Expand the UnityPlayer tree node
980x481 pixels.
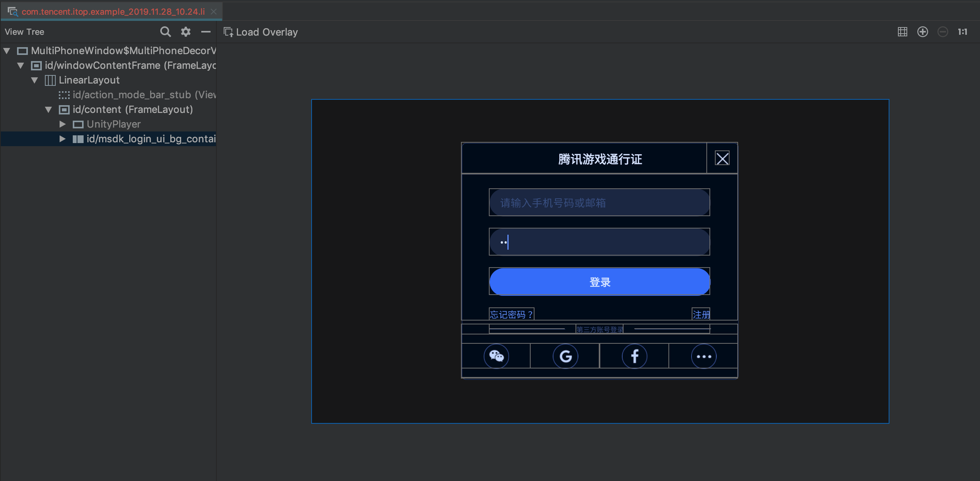point(62,124)
